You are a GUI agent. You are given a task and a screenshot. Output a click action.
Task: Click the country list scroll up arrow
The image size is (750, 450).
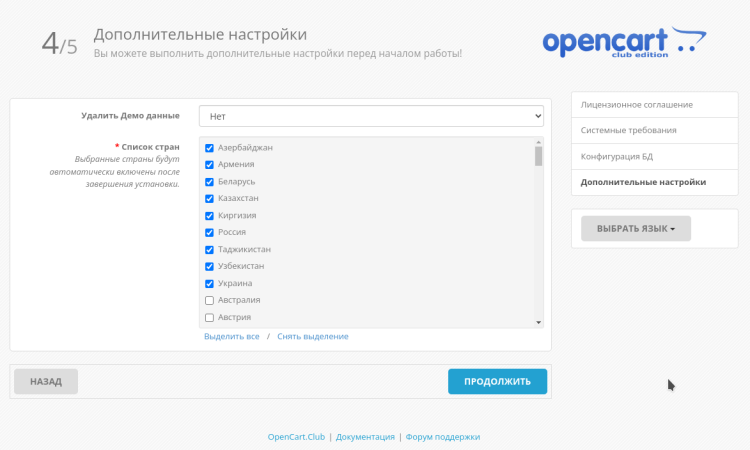[539, 143]
